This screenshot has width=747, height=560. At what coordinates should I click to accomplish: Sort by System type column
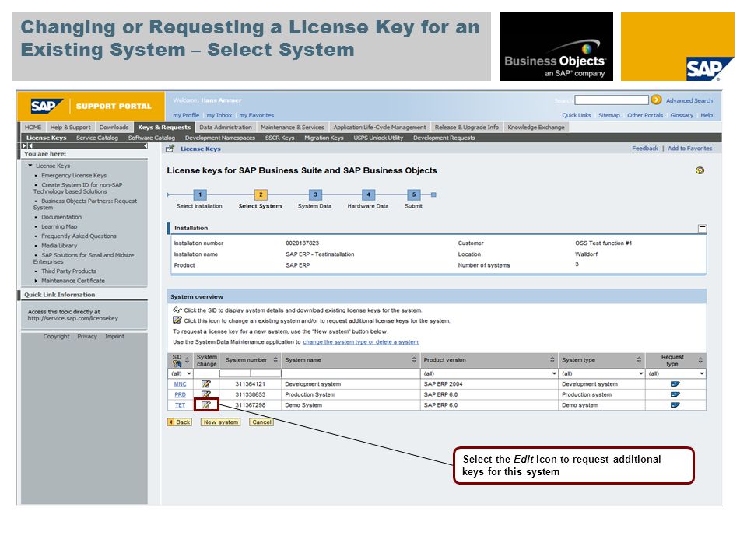[639, 360]
